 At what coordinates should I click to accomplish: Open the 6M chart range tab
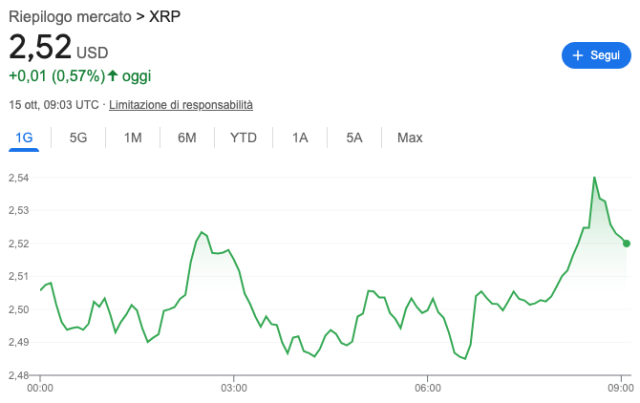(187, 138)
